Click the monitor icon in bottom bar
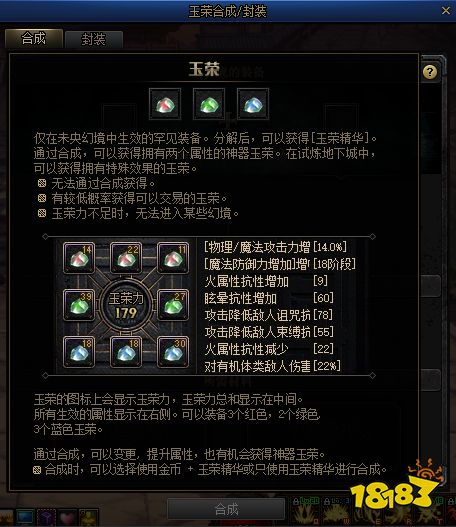Image resolution: width=456 pixels, height=527 pixels. point(26,518)
